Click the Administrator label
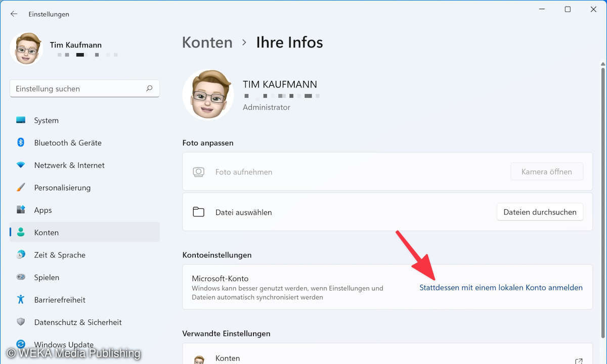 pos(267,107)
